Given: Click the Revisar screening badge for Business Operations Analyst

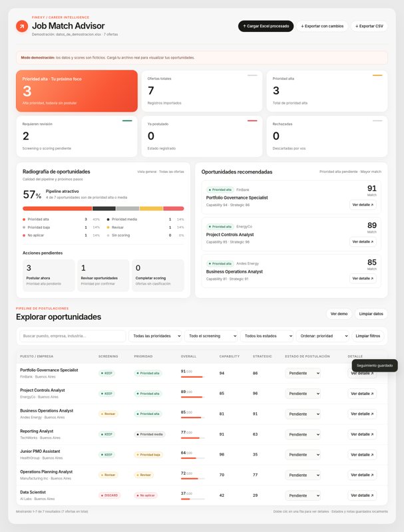Looking at the screenshot, I should (x=108, y=414).
